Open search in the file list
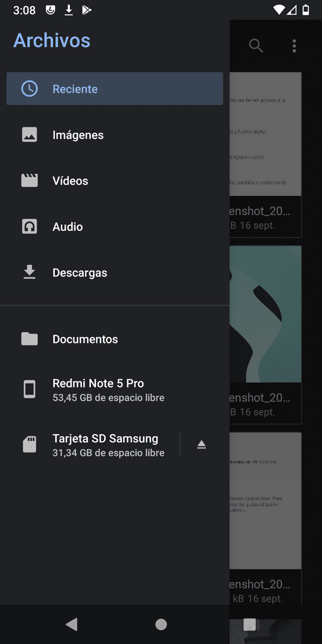 pos(256,46)
